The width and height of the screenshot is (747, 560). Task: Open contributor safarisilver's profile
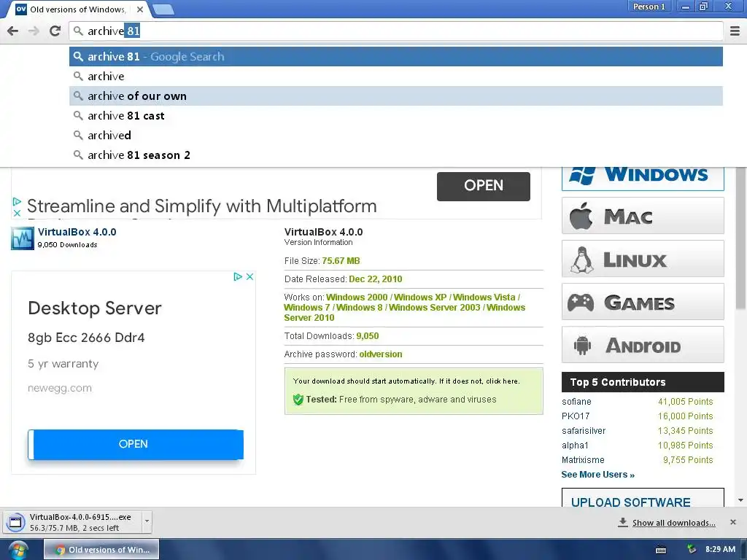(x=584, y=431)
